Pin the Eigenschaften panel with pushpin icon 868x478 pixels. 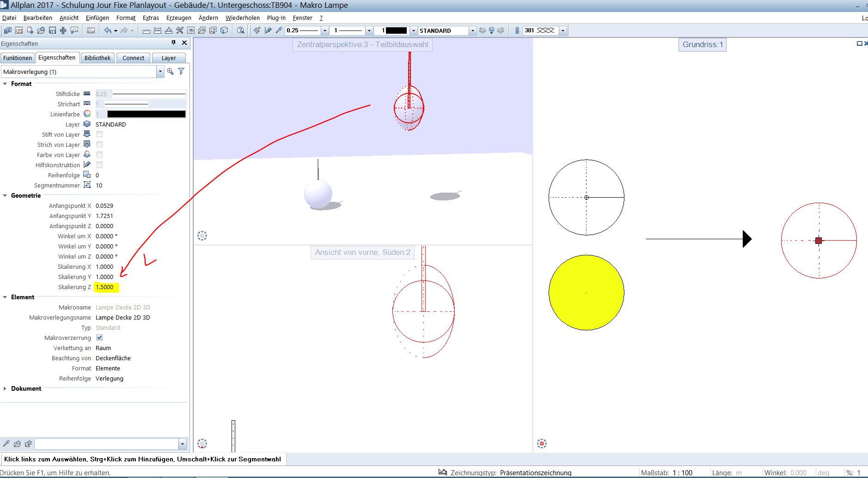pyautogui.click(x=174, y=43)
